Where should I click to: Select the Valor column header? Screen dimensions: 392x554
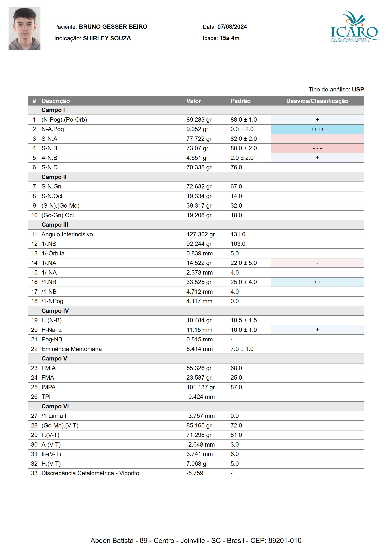pos(193,101)
